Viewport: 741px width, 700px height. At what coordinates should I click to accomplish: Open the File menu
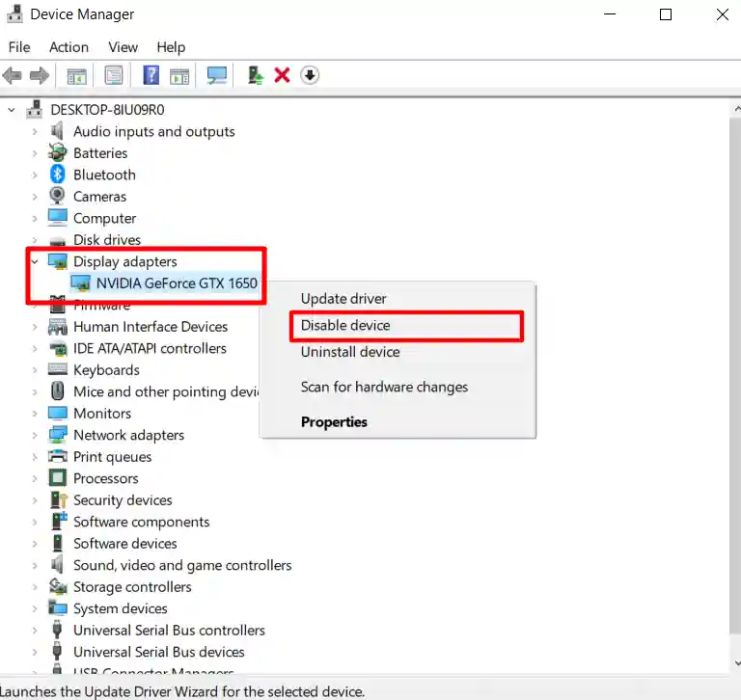pyautogui.click(x=19, y=47)
